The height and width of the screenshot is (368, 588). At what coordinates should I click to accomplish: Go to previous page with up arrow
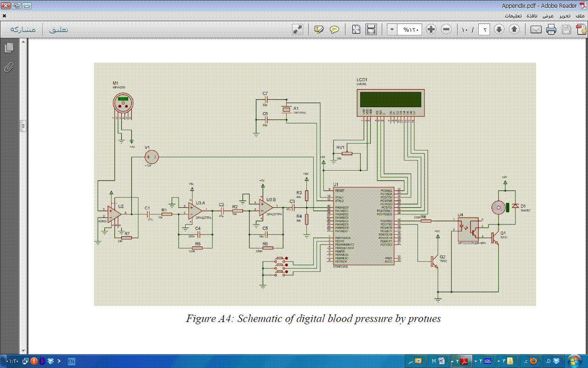coord(514,29)
